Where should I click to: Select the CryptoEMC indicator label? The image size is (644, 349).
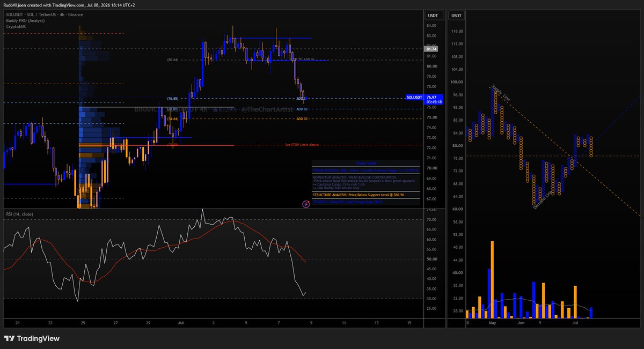click(16, 26)
